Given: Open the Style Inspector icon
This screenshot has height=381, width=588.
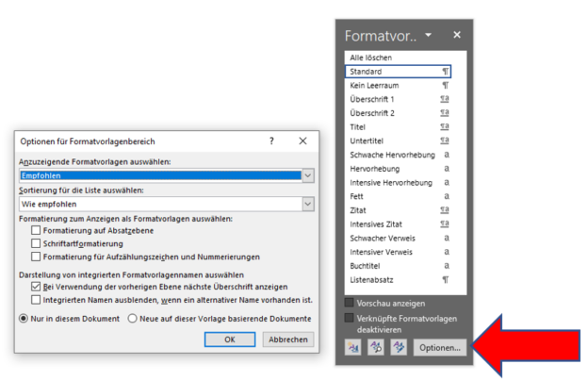Looking at the screenshot, I should click(376, 347).
